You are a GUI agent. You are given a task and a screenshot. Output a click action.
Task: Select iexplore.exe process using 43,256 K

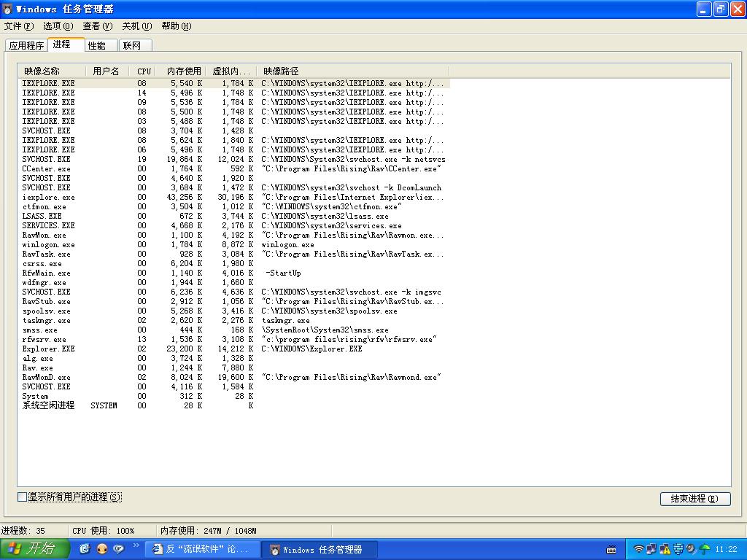pyautogui.click(x=234, y=197)
